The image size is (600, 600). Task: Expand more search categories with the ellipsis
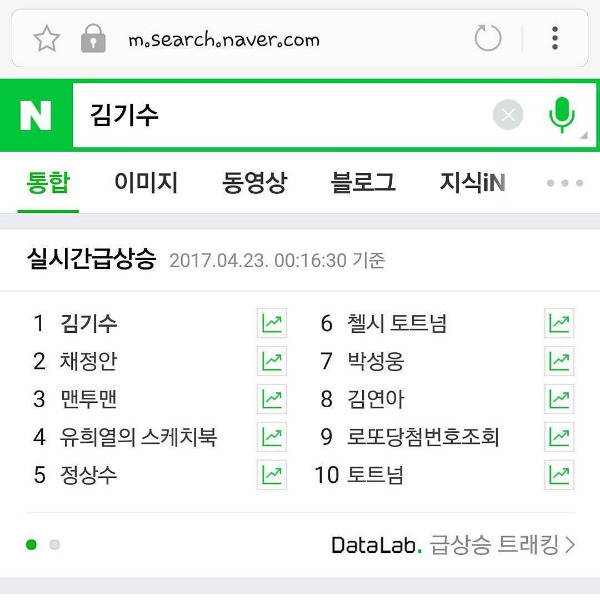[x=564, y=184]
